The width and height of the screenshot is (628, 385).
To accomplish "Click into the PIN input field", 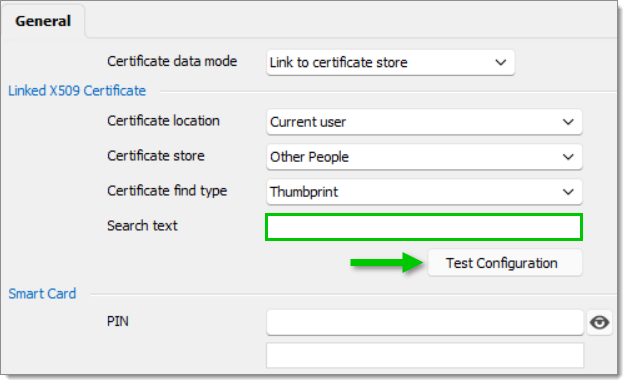I will pos(425,323).
